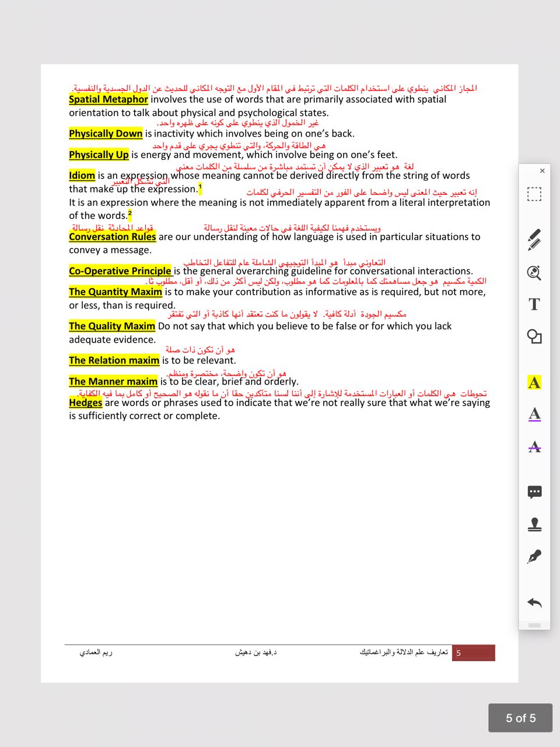Add a comment note with speech bubble tool
The image size is (560, 747).
click(x=534, y=492)
